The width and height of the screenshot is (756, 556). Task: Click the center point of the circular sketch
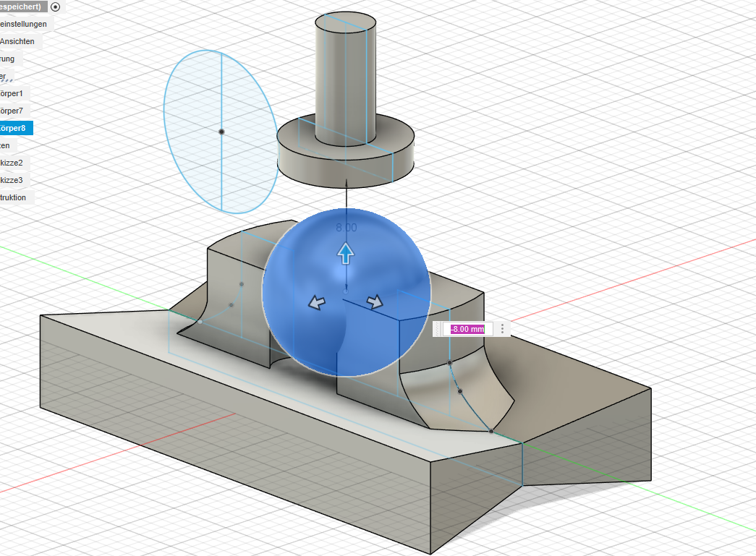[x=221, y=132]
